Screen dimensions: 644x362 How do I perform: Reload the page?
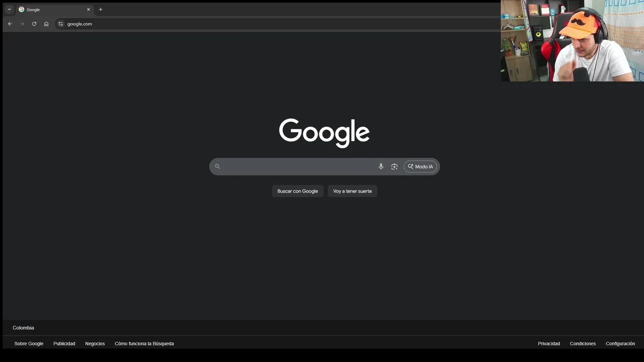[34, 24]
